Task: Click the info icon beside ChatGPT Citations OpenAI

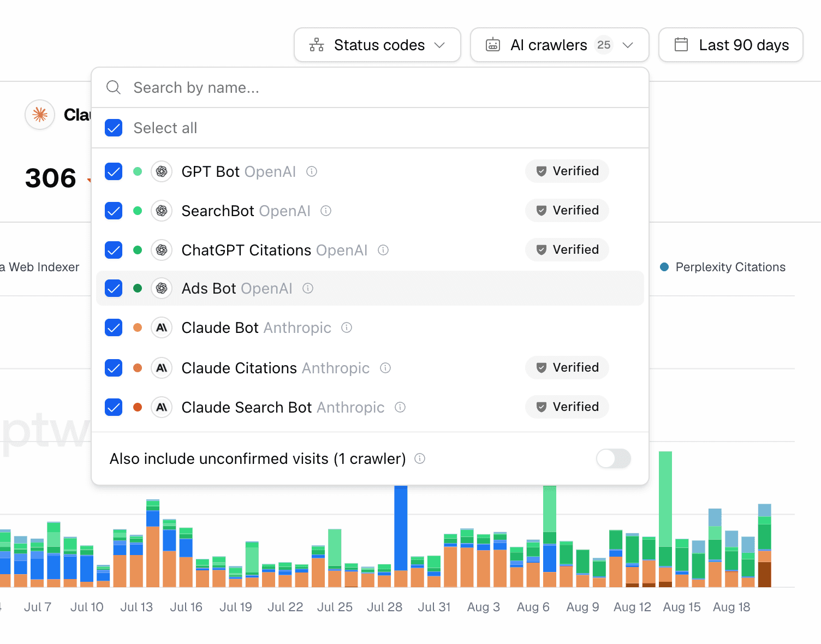Action: tap(383, 250)
